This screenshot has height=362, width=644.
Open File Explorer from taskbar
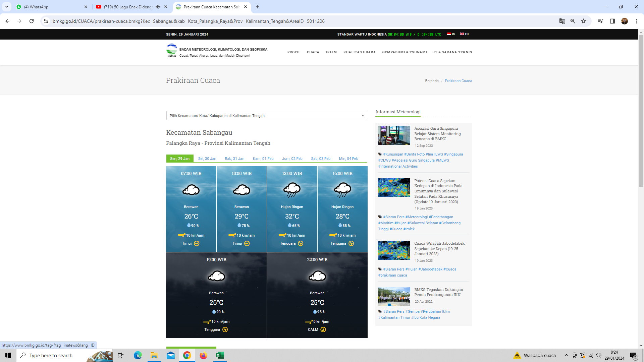154,355
